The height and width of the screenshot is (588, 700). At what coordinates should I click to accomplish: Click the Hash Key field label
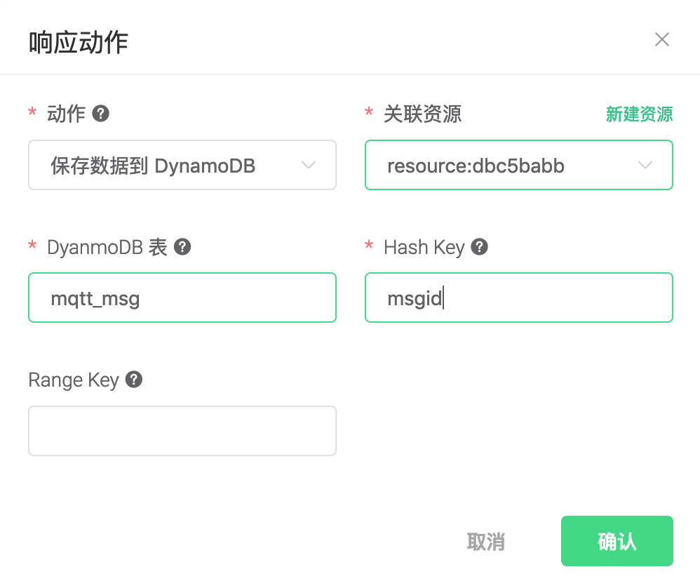pyautogui.click(x=424, y=246)
